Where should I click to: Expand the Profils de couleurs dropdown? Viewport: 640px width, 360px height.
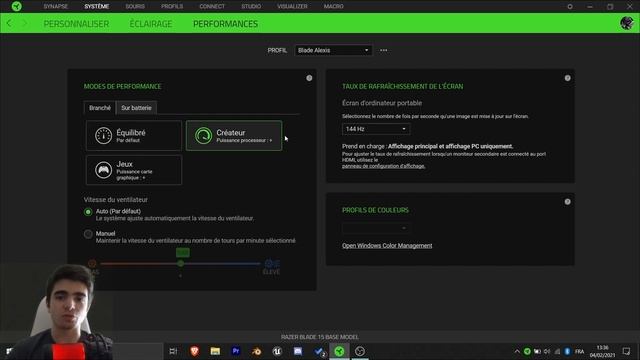[376, 228]
